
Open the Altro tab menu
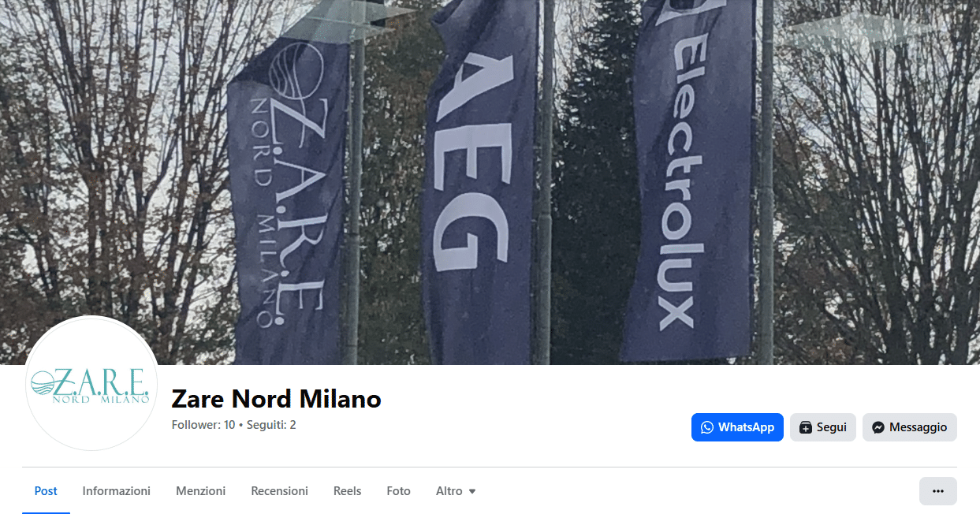pos(456,491)
